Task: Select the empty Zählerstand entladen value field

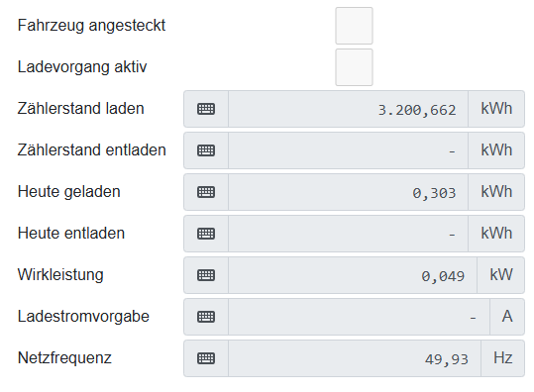Action: [x=348, y=150]
